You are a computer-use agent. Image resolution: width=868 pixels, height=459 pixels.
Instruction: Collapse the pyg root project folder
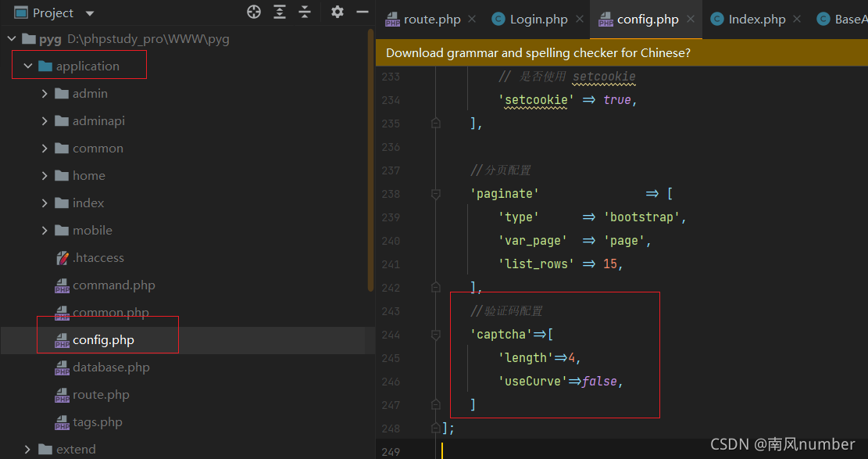(11, 39)
